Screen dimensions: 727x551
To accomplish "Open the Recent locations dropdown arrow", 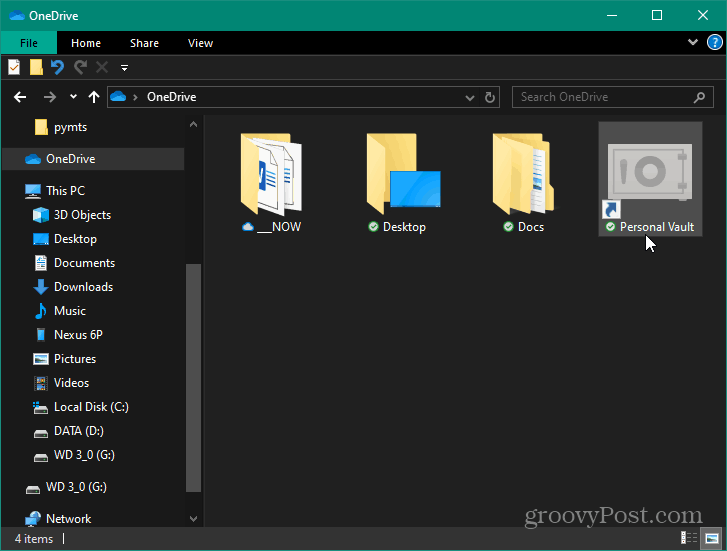I will 73,97.
